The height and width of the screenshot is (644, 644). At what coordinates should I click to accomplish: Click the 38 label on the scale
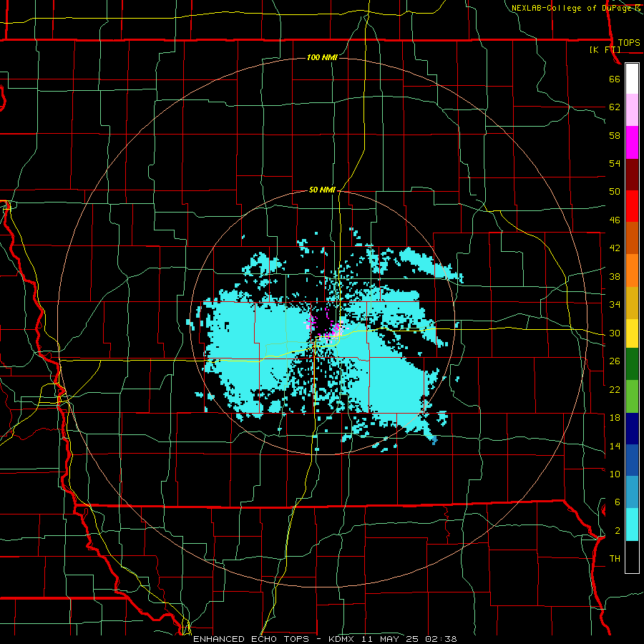coord(615,276)
